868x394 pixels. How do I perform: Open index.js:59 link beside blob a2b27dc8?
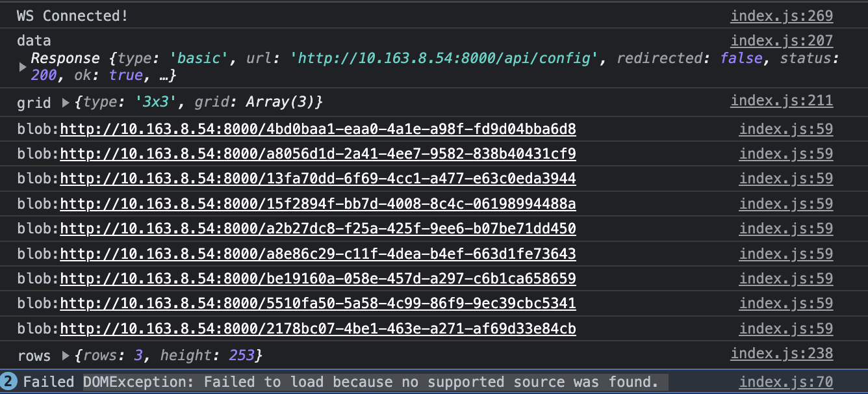click(x=786, y=229)
